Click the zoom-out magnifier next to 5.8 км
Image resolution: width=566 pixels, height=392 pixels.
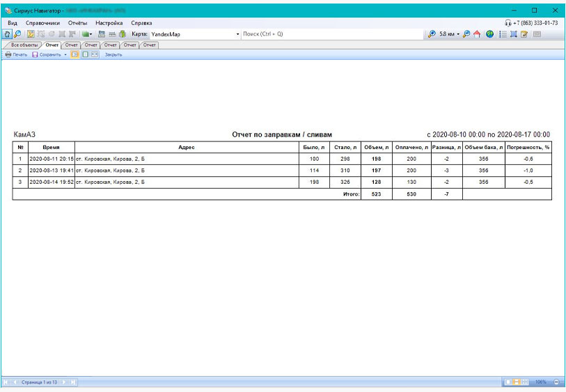coord(466,33)
